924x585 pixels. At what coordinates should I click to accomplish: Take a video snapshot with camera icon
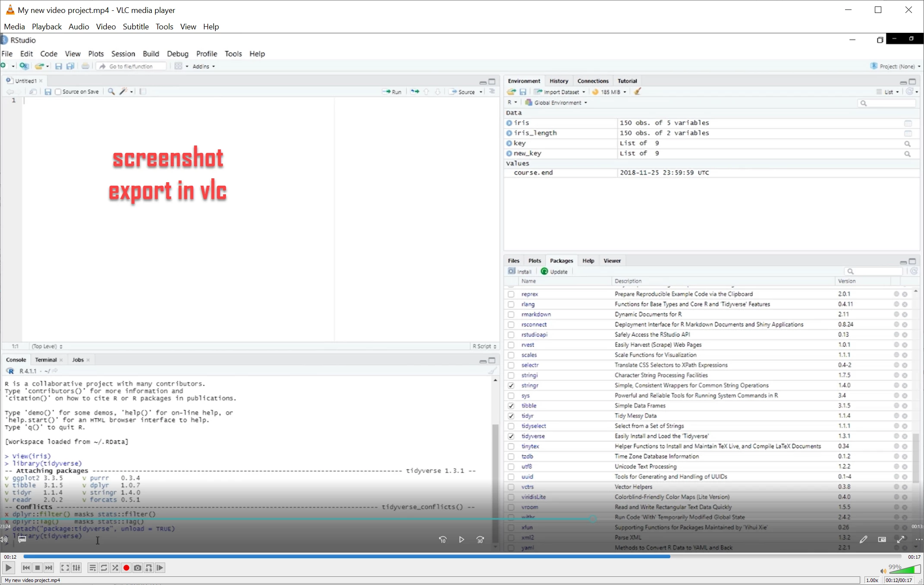(138, 568)
